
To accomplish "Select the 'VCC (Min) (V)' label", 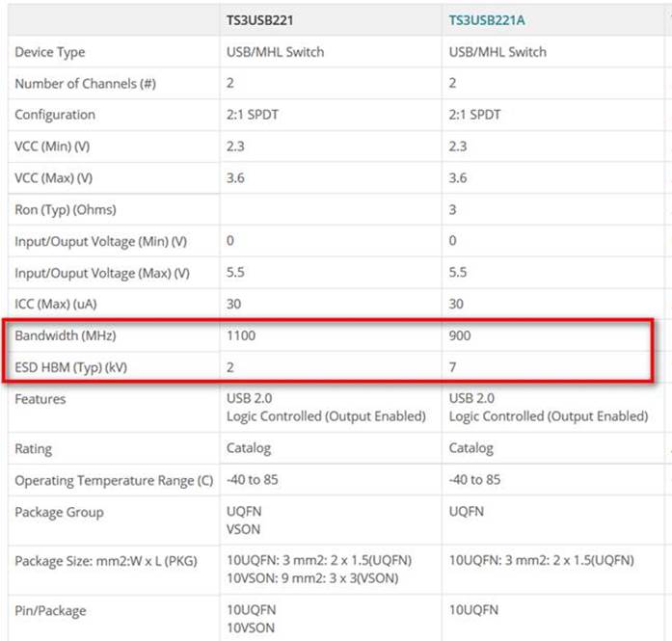I will (x=52, y=147).
